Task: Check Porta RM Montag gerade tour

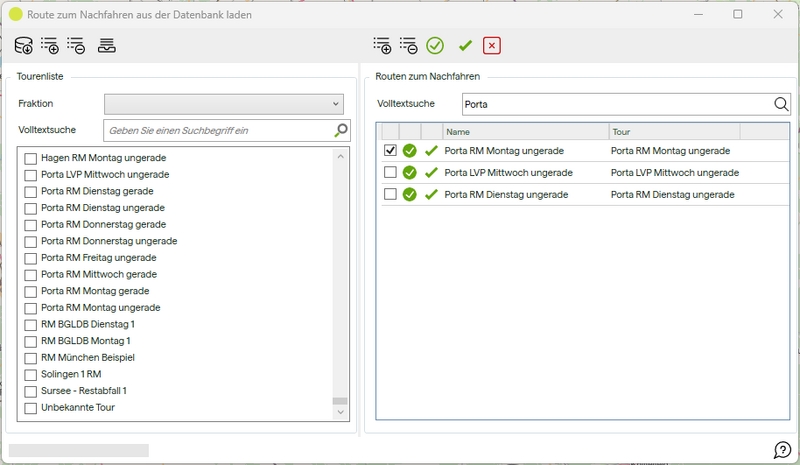Action: 31,291
